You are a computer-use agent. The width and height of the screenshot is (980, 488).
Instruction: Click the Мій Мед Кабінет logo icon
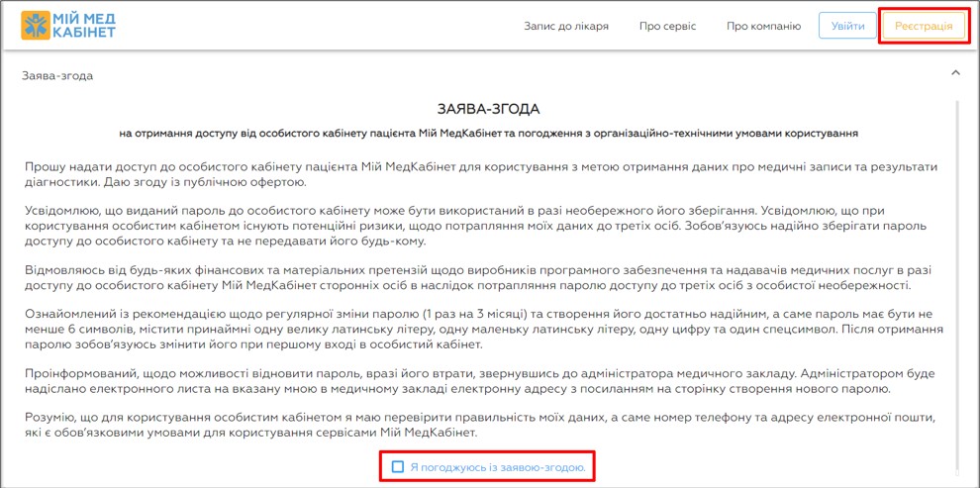pyautogui.click(x=37, y=26)
